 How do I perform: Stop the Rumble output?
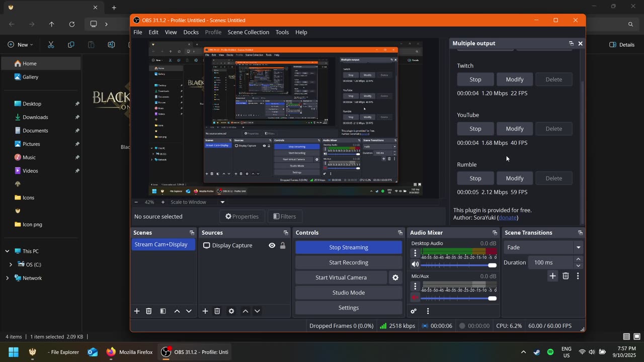point(475,178)
